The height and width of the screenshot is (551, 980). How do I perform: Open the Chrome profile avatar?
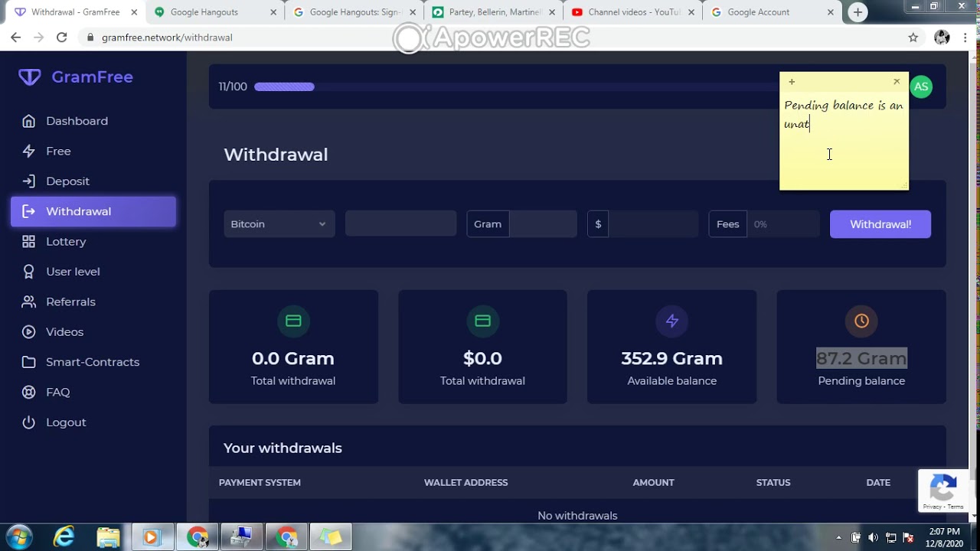click(942, 37)
